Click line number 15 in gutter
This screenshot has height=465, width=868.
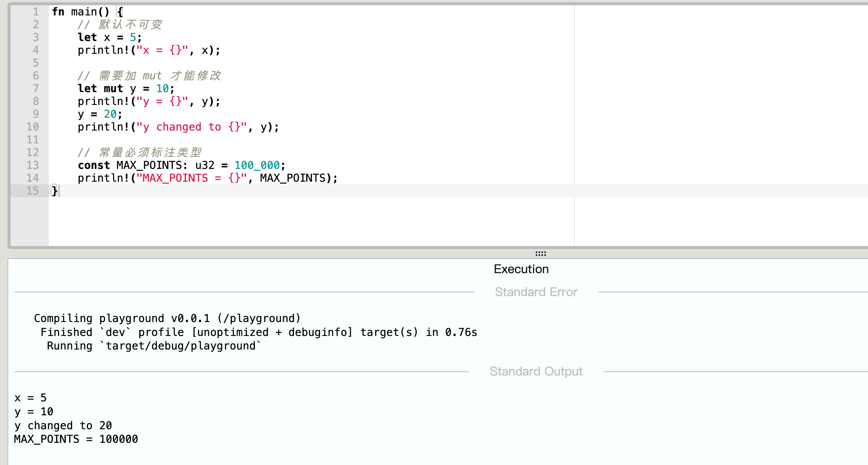(32, 191)
